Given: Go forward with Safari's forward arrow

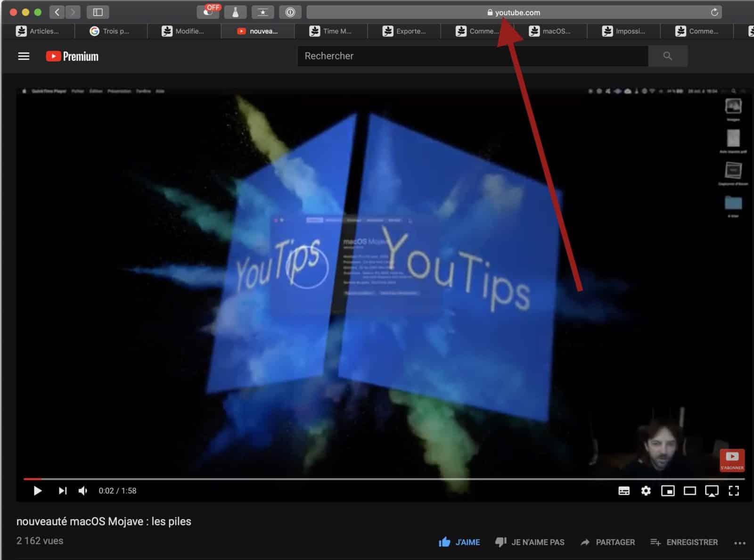Looking at the screenshot, I should click(x=73, y=12).
